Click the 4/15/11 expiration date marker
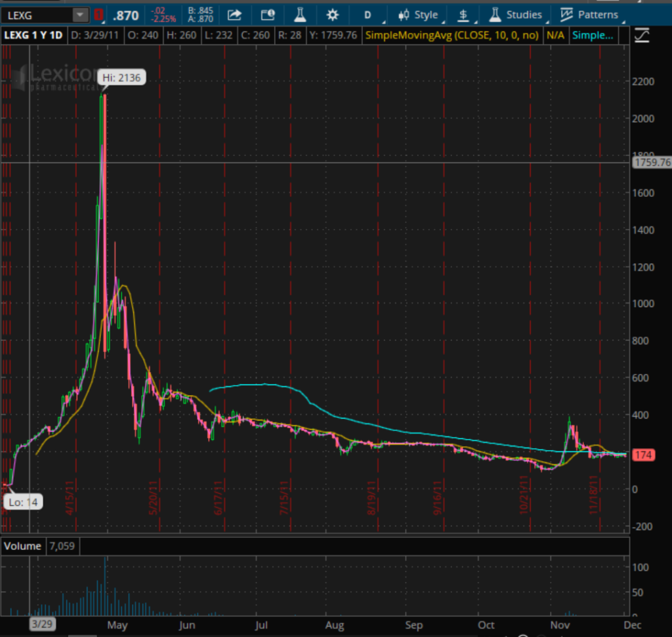 (x=70, y=498)
